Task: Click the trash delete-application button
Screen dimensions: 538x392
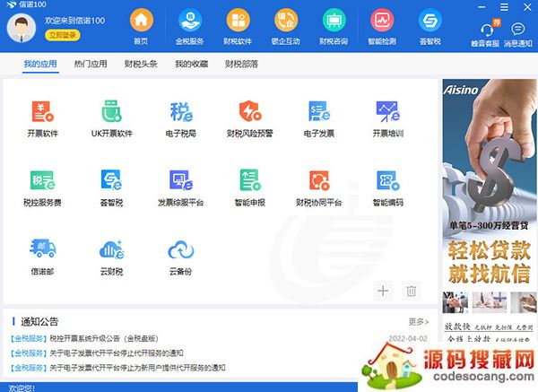Action: (x=411, y=291)
